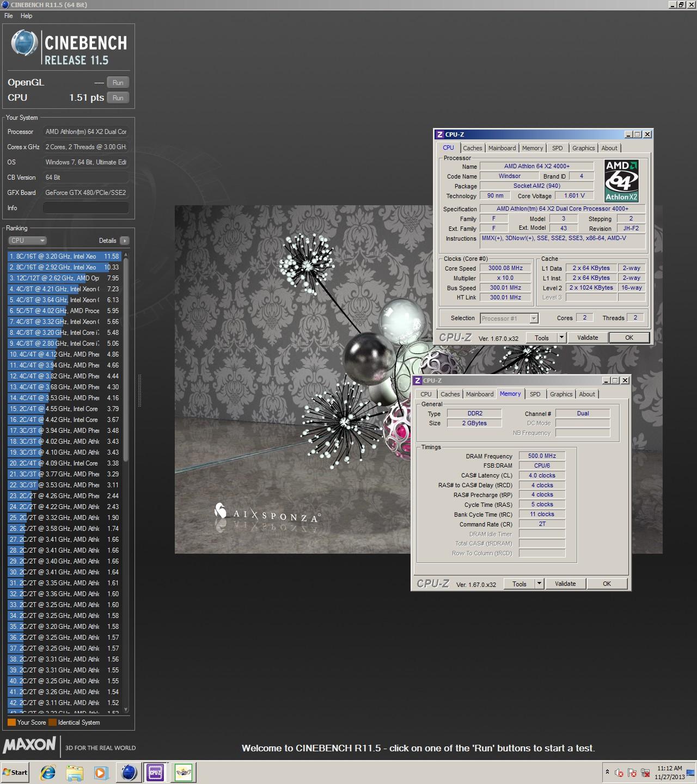Select ranking entry 42. 2C/2T @ 3.11 GHz
The width and height of the screenshot is (697, 784).
[64, 702]
